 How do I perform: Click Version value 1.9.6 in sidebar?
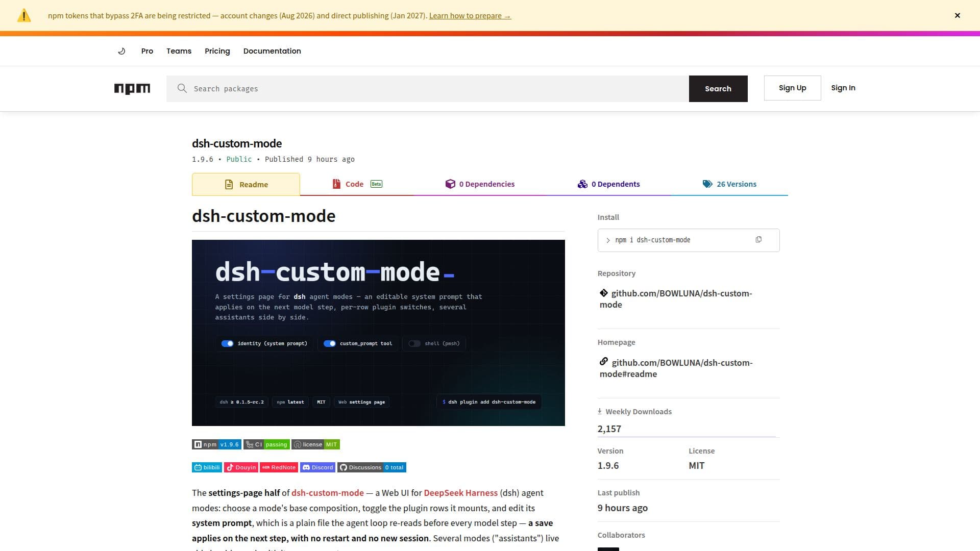click(608, 466)
